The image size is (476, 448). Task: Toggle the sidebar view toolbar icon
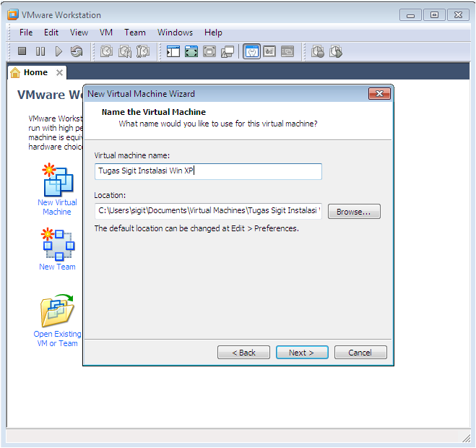click(173, 51)
